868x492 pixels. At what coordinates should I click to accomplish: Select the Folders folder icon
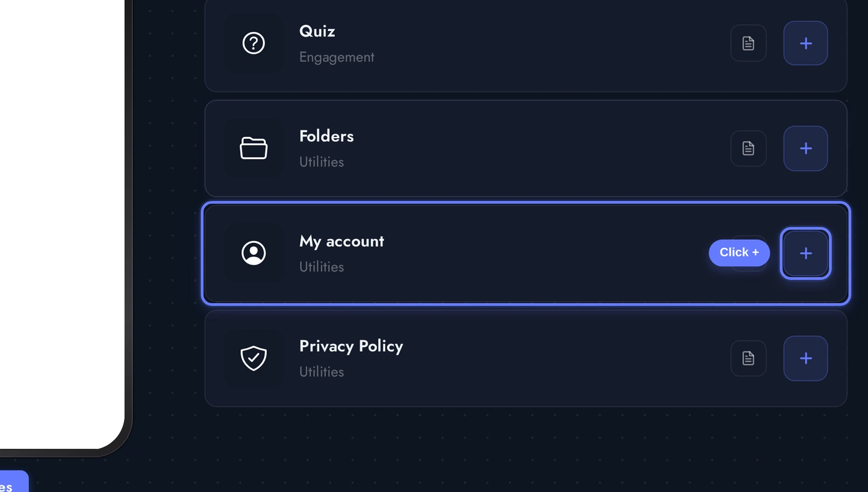click(x=254, y=147)
